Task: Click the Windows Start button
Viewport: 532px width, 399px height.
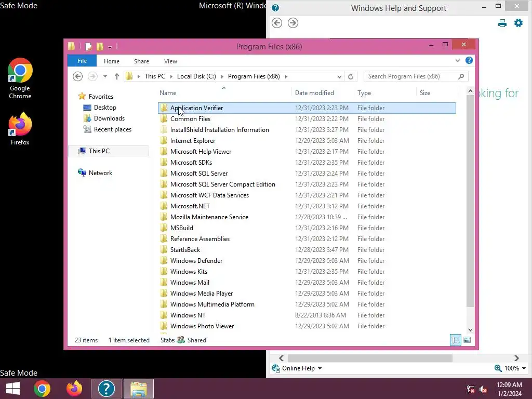Action: pyautogui.click(x=13, y=389)
